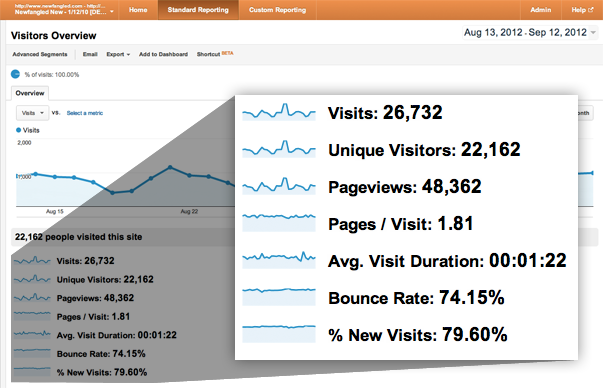Go to Admin section
The width and height of the screenshot is (603, 388).
540,10
